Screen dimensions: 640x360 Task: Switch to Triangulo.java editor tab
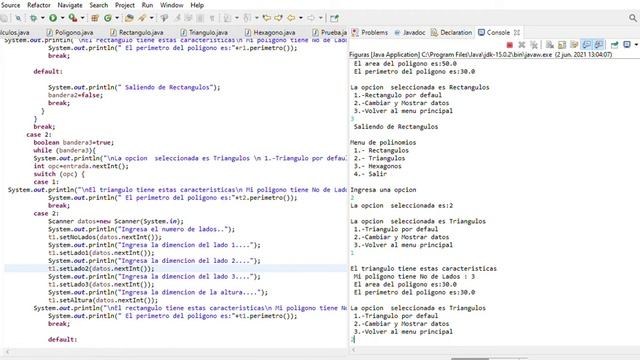pyautogui.click(x=204, y=32)
